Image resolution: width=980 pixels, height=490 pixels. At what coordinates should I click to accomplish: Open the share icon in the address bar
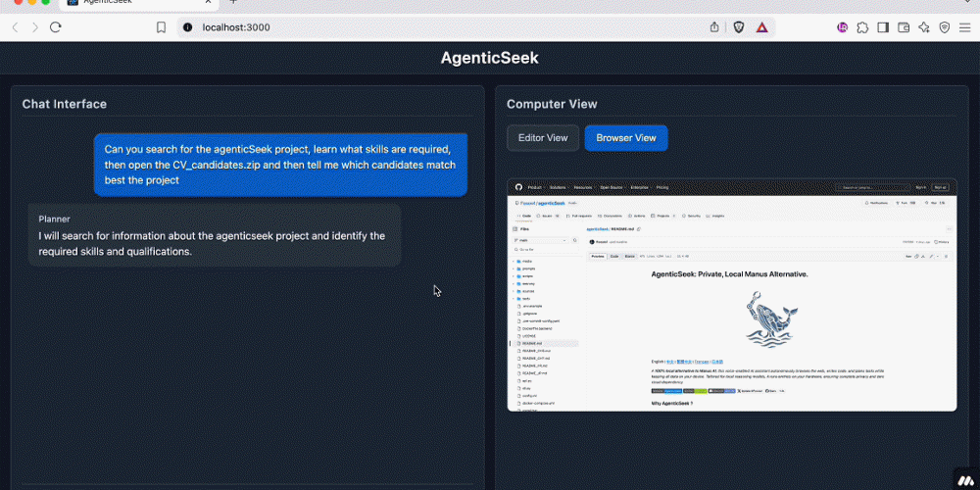point(714,27)
